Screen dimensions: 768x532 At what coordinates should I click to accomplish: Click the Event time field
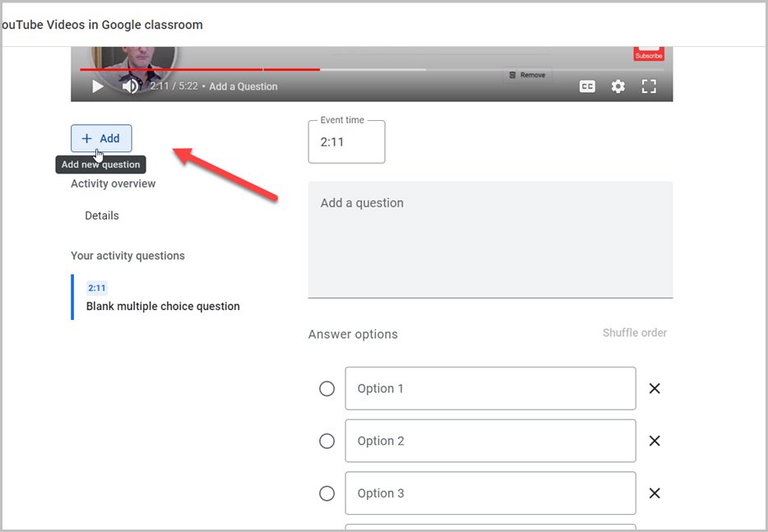point(347,142)
